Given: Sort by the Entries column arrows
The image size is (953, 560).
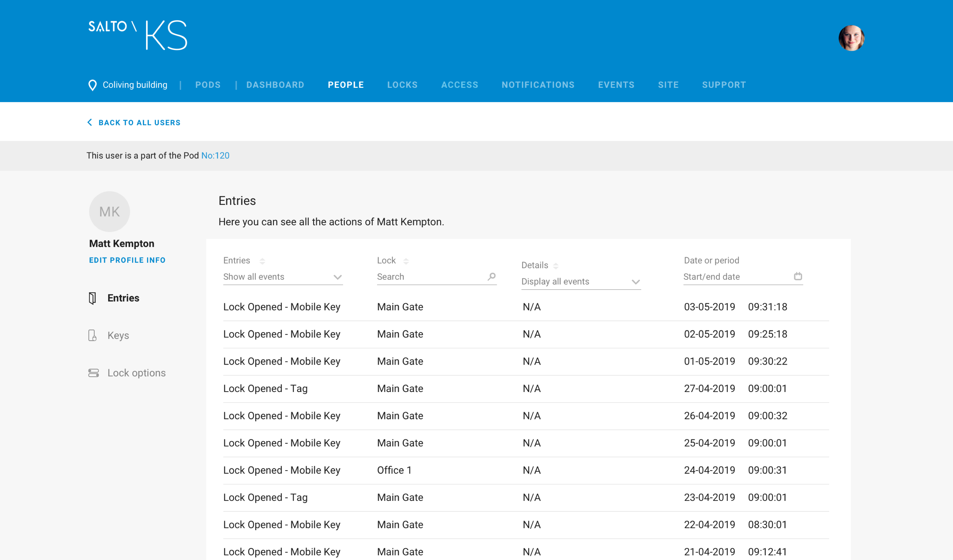Looking at the screenshot, I should pyautogui.click(x=262, y=261).
